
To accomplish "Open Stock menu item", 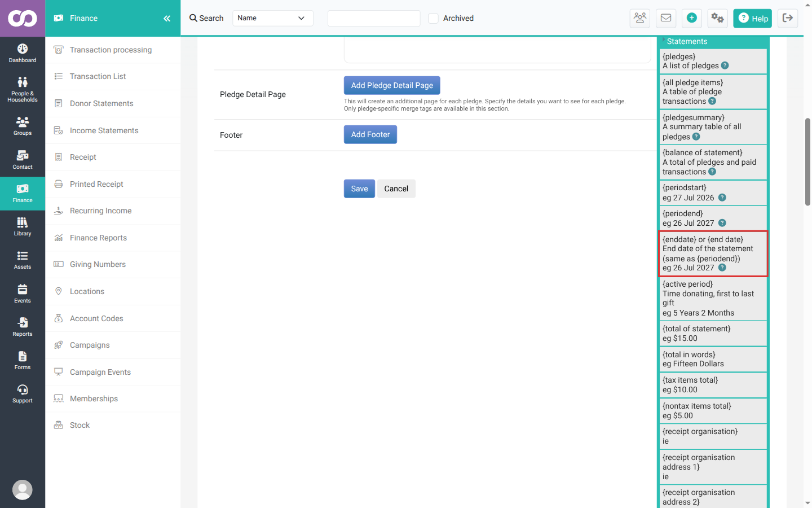I will (x=113, y=425).
